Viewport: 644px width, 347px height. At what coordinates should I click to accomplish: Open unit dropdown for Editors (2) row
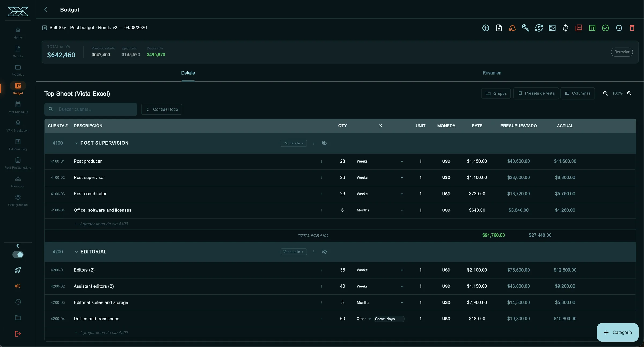click(380, 270)
